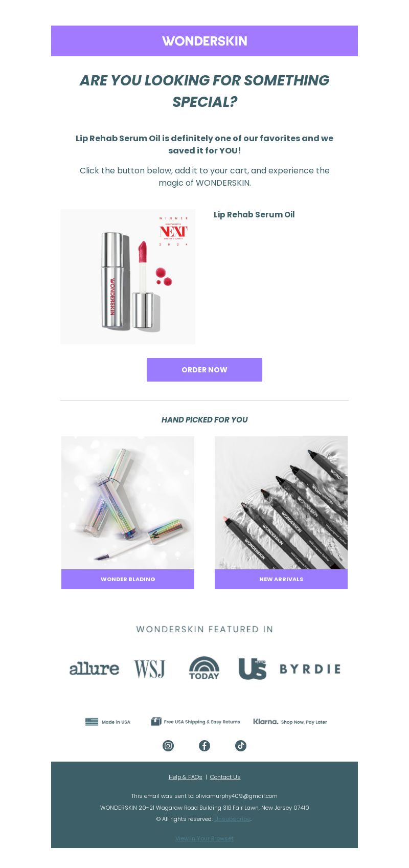This screenshot has width=409, height=868.
Task: Click the Klarna Shop Now, Pay Later badge
Action: [x=290, y=722]
